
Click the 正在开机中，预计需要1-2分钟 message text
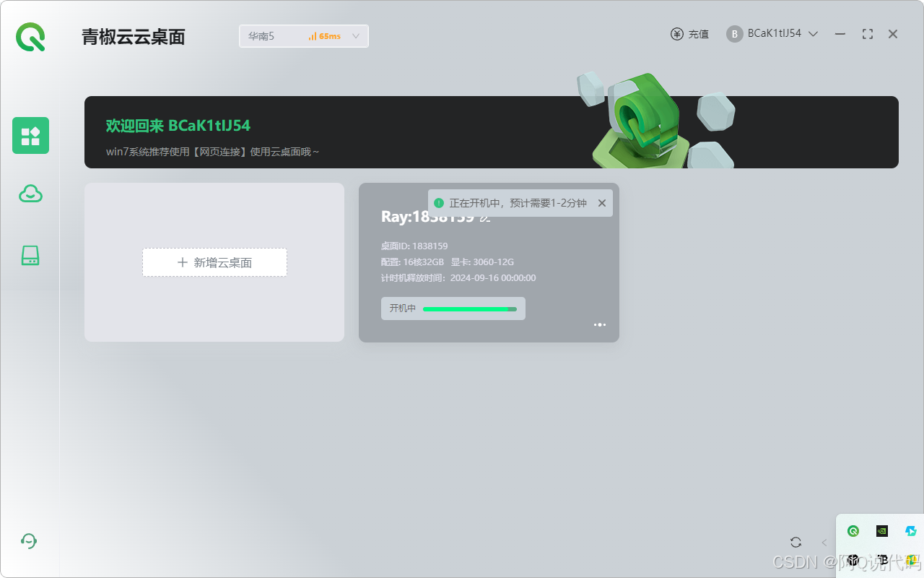tap(518, 203)
